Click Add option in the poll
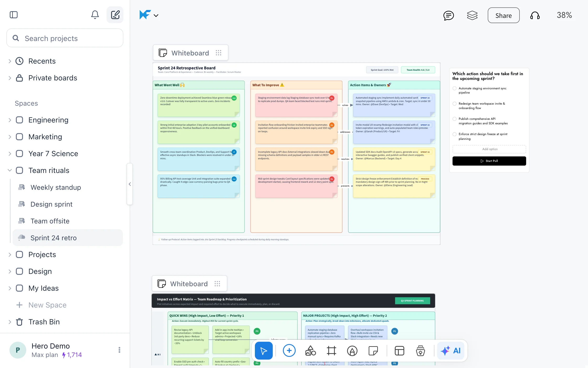The height and width of the screenshot is (368, 588). [x=489, y=149]
